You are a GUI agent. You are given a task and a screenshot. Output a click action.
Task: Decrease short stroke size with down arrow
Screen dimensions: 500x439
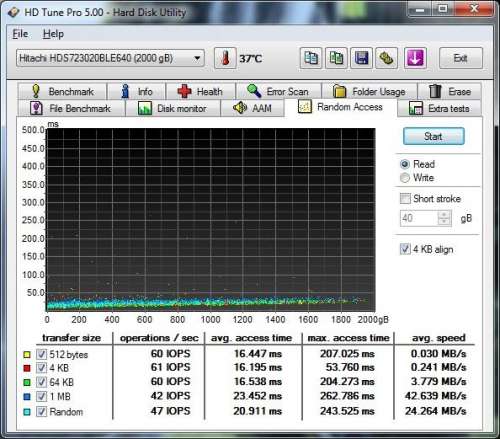point(444,222)
